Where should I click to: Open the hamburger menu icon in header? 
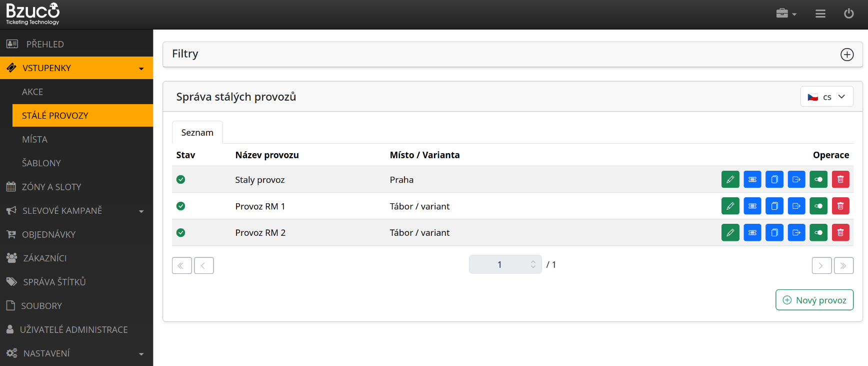[x=820, y=14]
